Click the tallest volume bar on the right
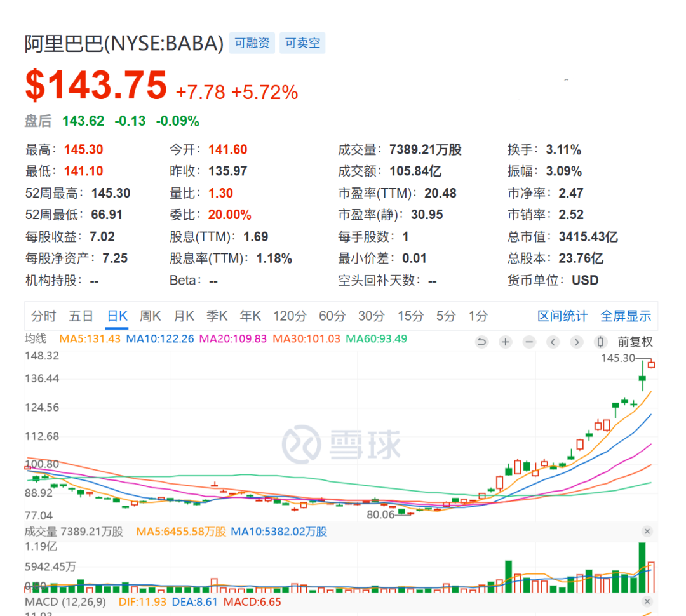 point(643,565)
